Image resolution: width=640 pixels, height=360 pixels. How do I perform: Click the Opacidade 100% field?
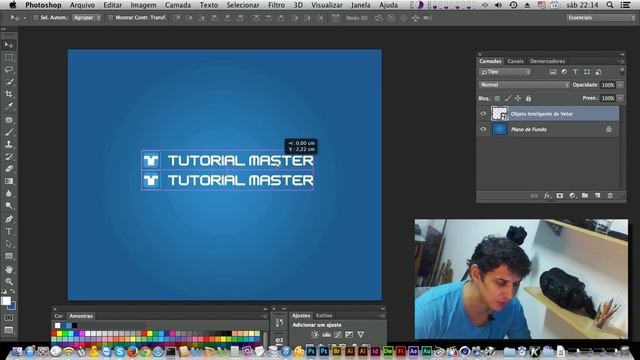[x=608, y=85]
